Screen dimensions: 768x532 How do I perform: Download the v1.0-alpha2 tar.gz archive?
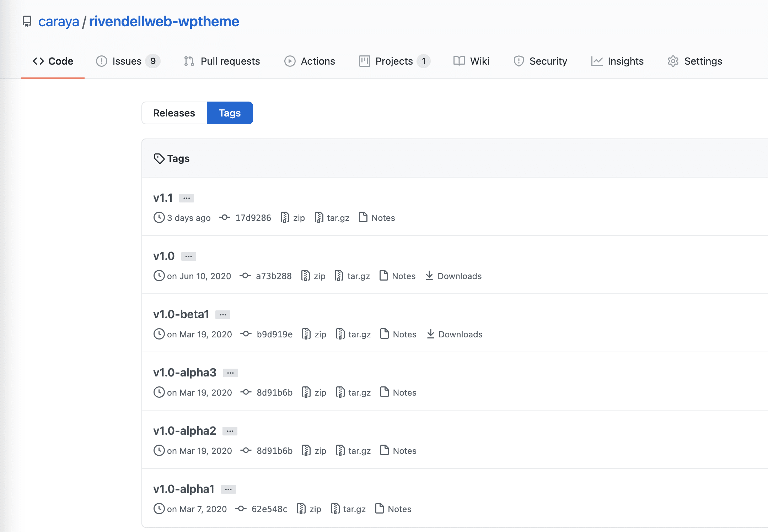[353, 451]
